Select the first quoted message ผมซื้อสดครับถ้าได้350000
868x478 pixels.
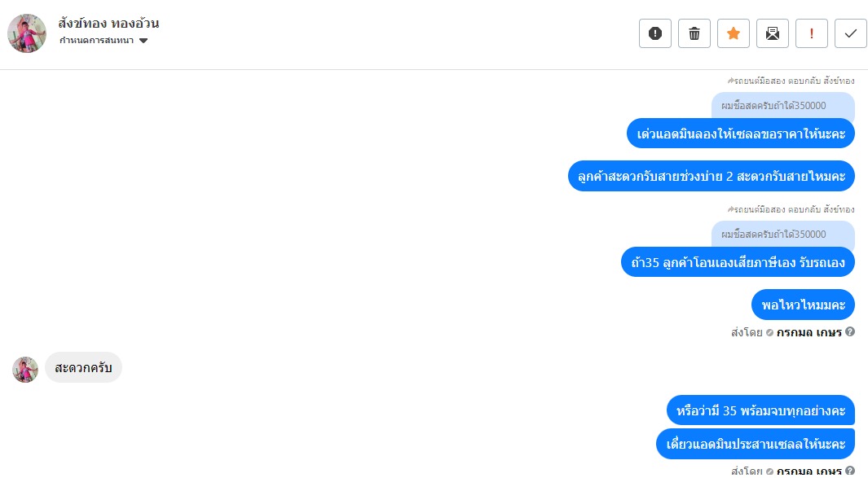(782, 106)
